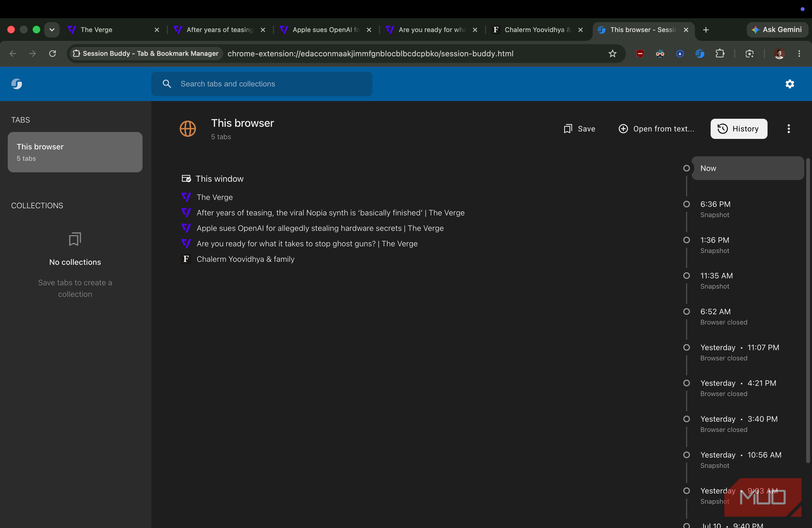Image resolution: width=812 pixels, height=528 pixels.
Task: Open a new tab with plus button
Action: (x=706, y=30)
